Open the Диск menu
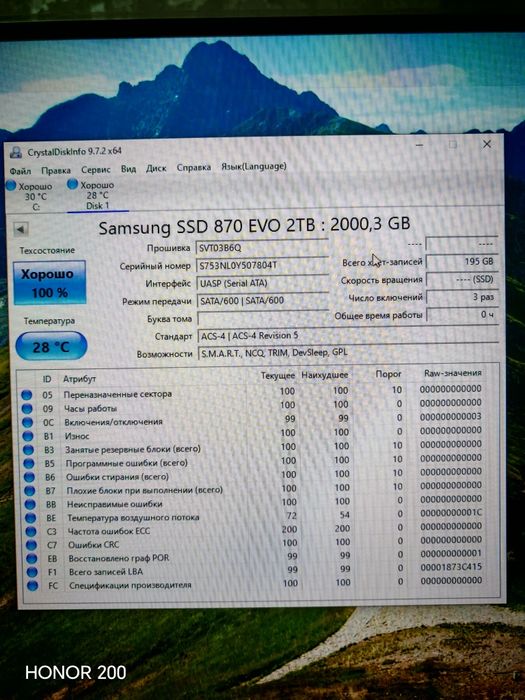The width and height of the screenshot is (525, 700). pos(156,168)
